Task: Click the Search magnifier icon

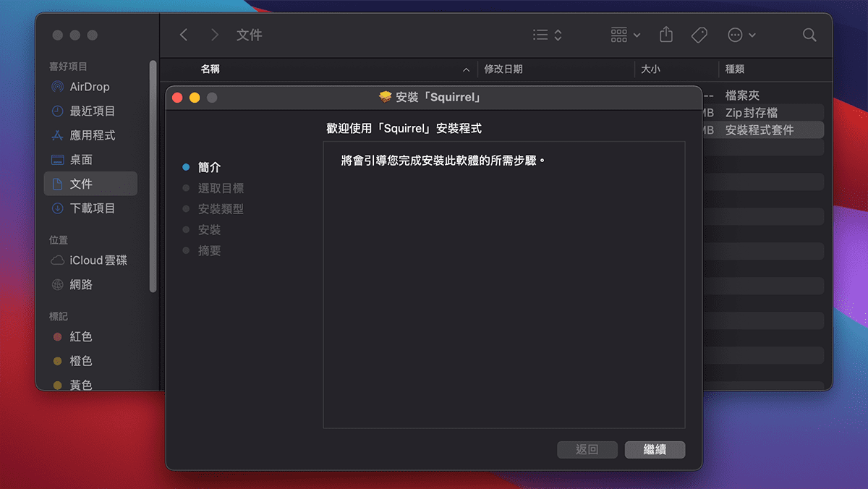Action: coord(809,34)
